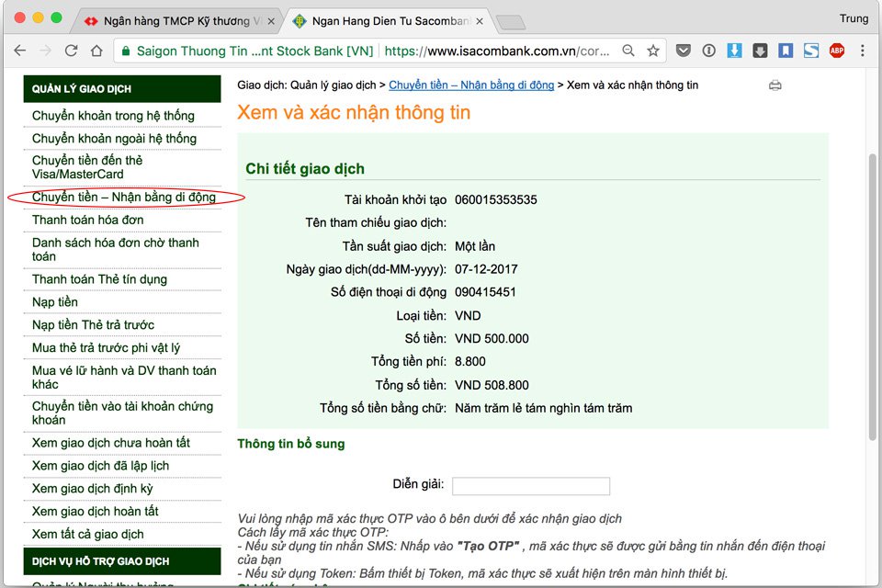Click the blue S extension icon

pyautogui.click(x=811, y=51)
